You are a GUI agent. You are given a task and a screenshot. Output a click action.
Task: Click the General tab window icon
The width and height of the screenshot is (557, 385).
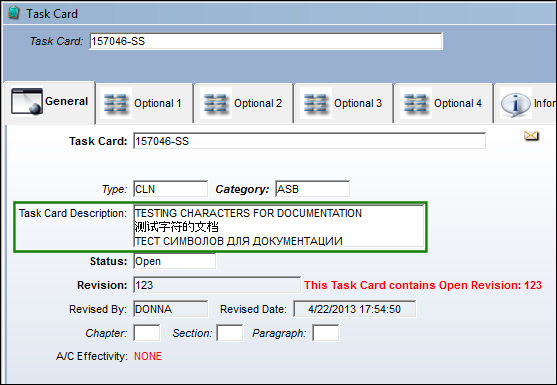point(27,102)
